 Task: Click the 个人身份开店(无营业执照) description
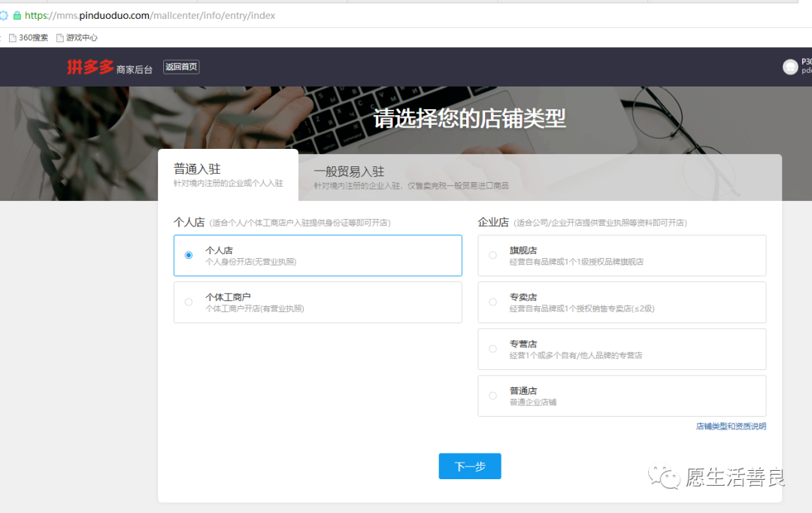click(250, 263)
